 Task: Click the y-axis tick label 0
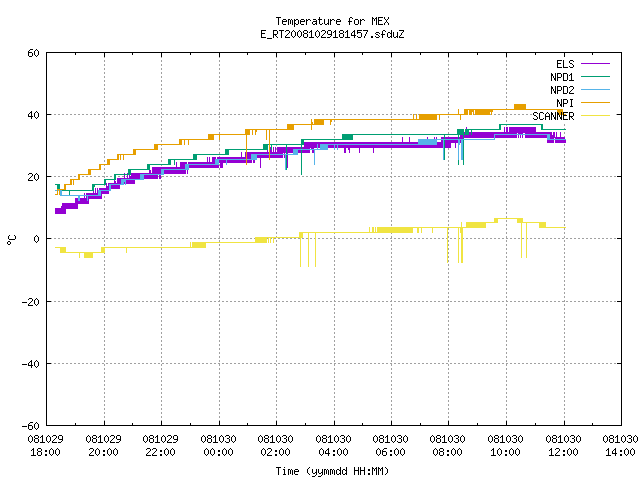[37, 239]
